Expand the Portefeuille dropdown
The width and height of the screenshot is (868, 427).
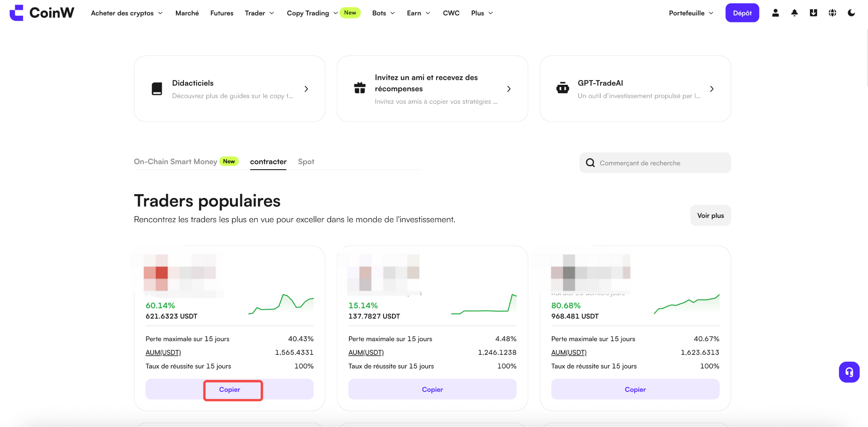691,13
